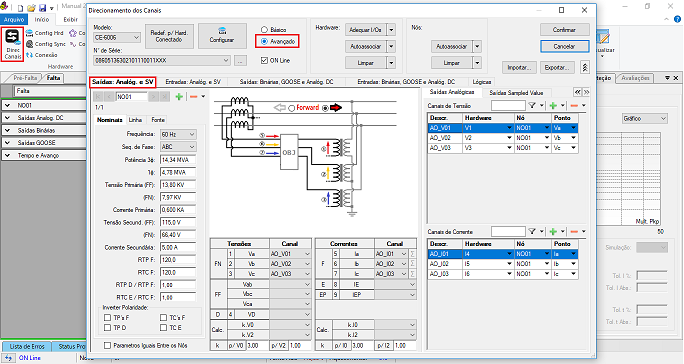This screenshot has width=684, height=364.
Task: Switch to Saídas: Analóg. e SV tab
Action: pyautogui.click(x=123, y=82)
